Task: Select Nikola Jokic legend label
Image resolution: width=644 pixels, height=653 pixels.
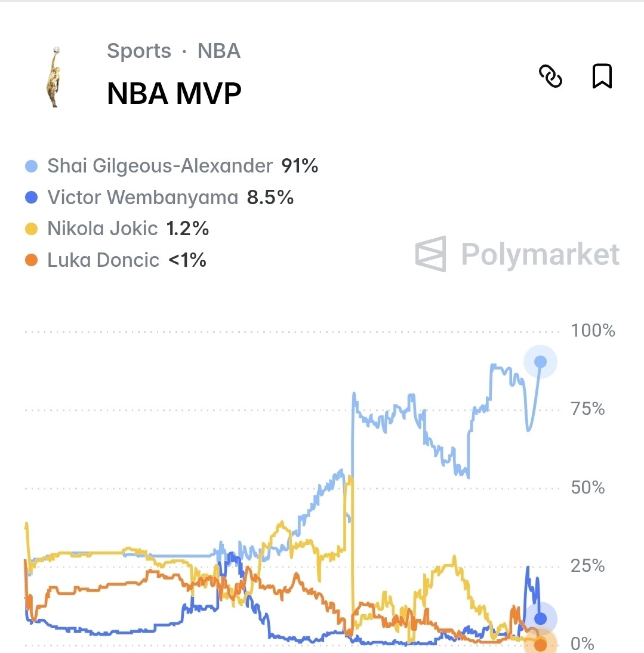Action: point(103,229)
